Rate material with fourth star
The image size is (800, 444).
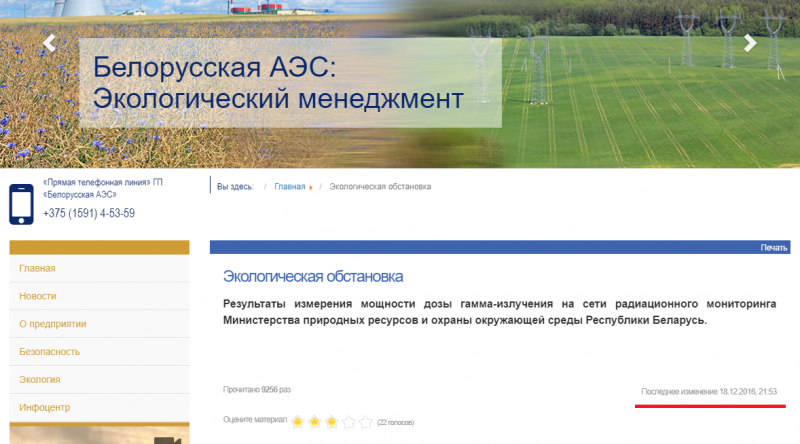(348, 422)
